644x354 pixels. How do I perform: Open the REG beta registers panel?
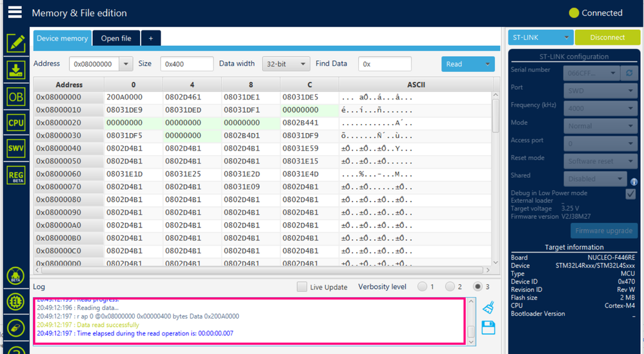[x=16, y=176]
